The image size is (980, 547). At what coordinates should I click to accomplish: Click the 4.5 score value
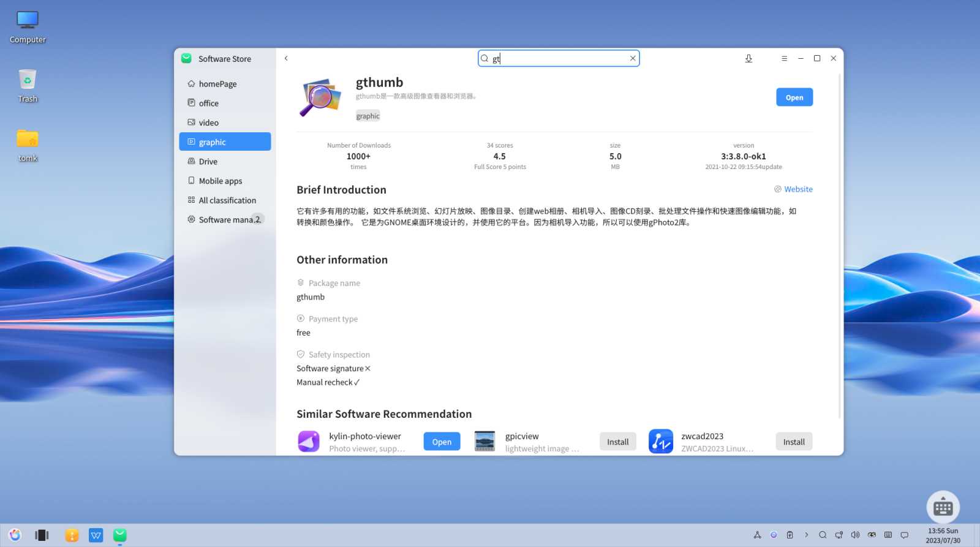click(x=500, y=156)
